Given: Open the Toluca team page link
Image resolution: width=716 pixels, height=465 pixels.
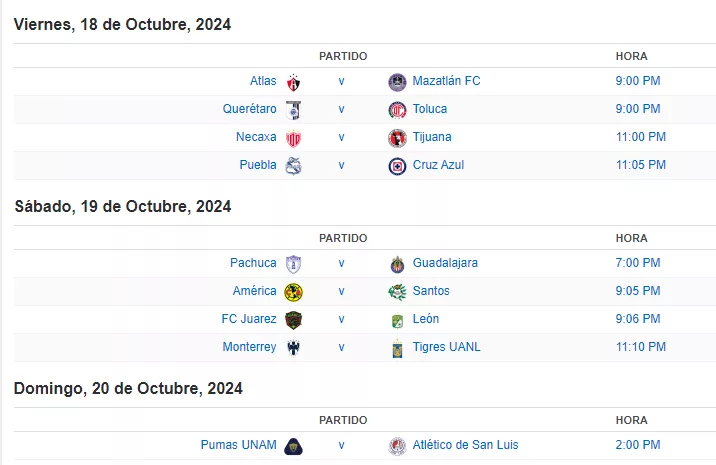Looking at the screenshot, I should pos(430,109).
